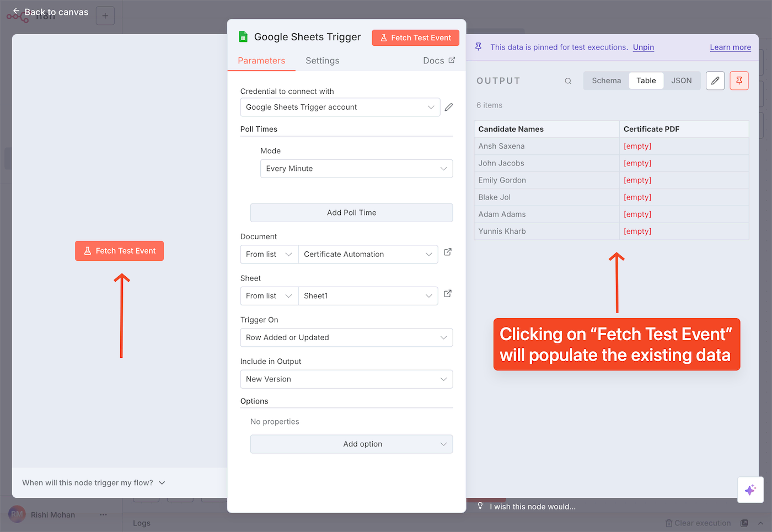Open the New Version output dropdown
The image size is (772, 532).
[x=347, y=379]
